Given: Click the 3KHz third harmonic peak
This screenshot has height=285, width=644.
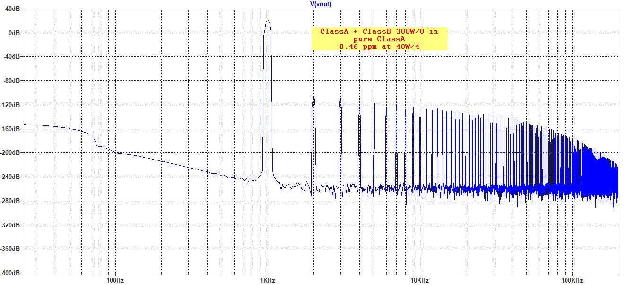Looking at the screenshot, I should click(x=340, y=100).
